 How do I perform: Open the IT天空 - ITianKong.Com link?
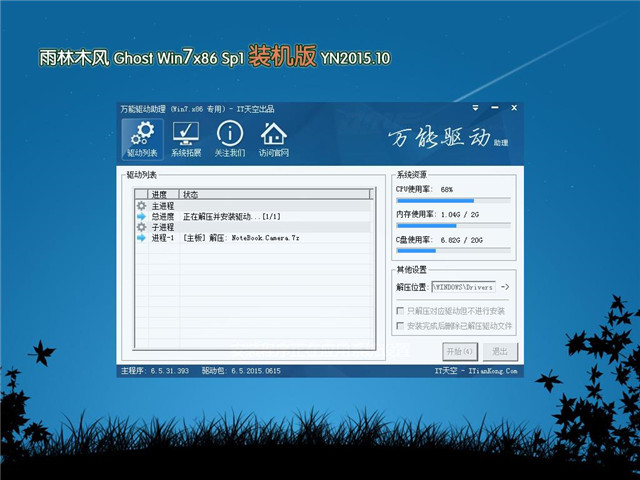click(x=476, y=371)
